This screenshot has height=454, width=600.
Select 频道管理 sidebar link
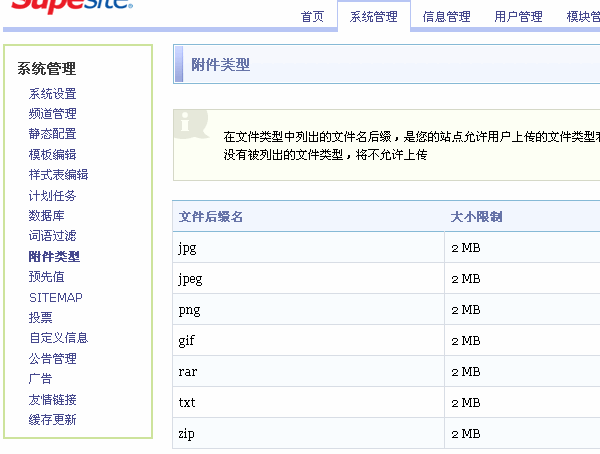(x=52, y=114)
